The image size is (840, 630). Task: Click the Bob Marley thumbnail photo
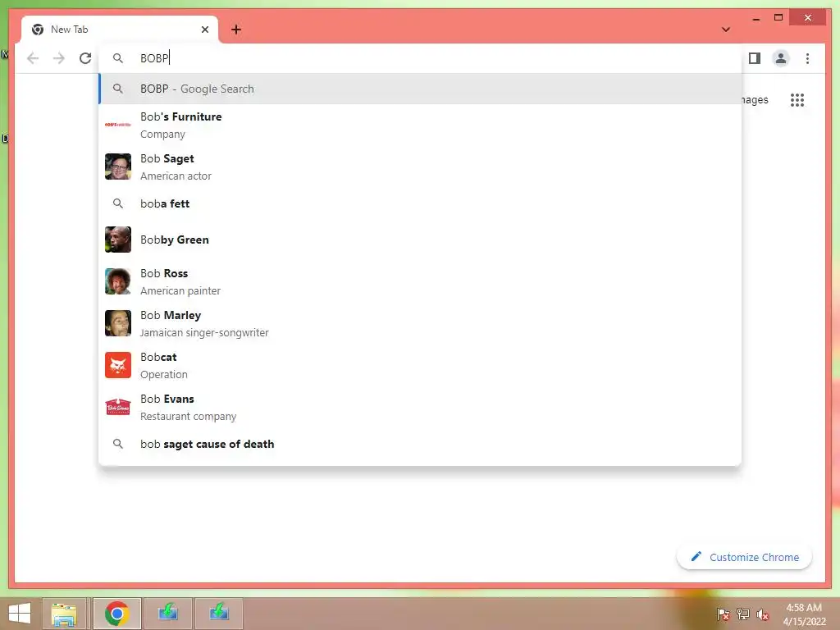tap(118, 323)
